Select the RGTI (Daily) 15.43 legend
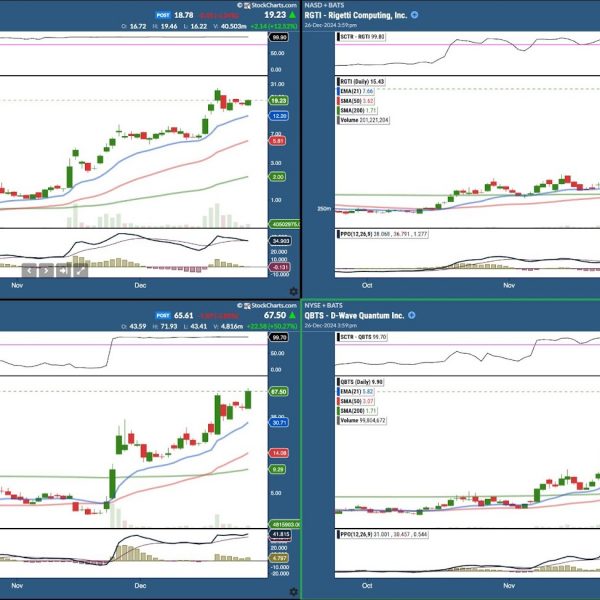This screenshot has height=600, width=600. pos(361,82)
